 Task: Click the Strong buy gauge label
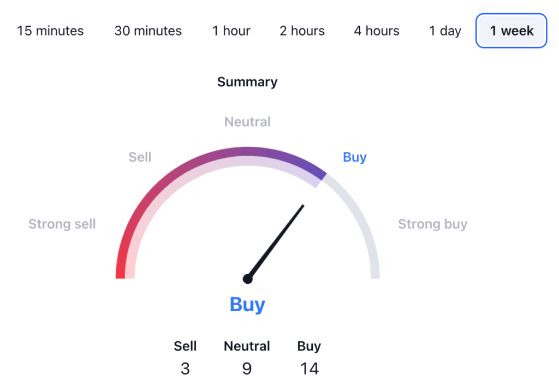pyautogui.click(x=432, y=224)
